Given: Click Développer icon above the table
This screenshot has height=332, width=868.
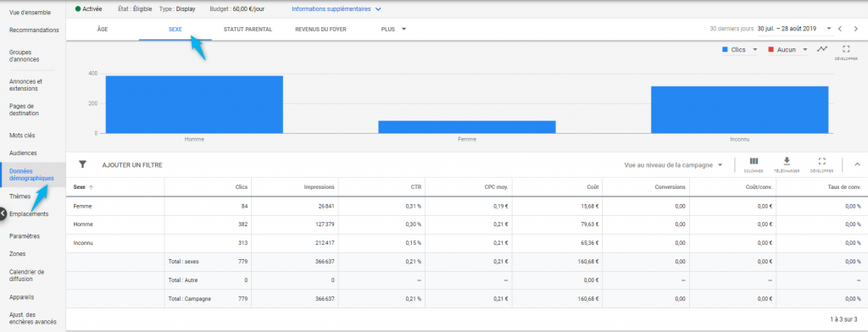Looking at the screenshot, I should tap(821, 161).
